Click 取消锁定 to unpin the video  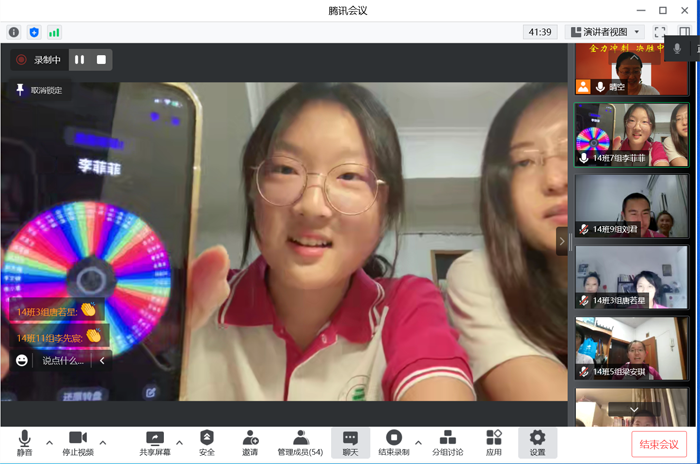[39, 90]
